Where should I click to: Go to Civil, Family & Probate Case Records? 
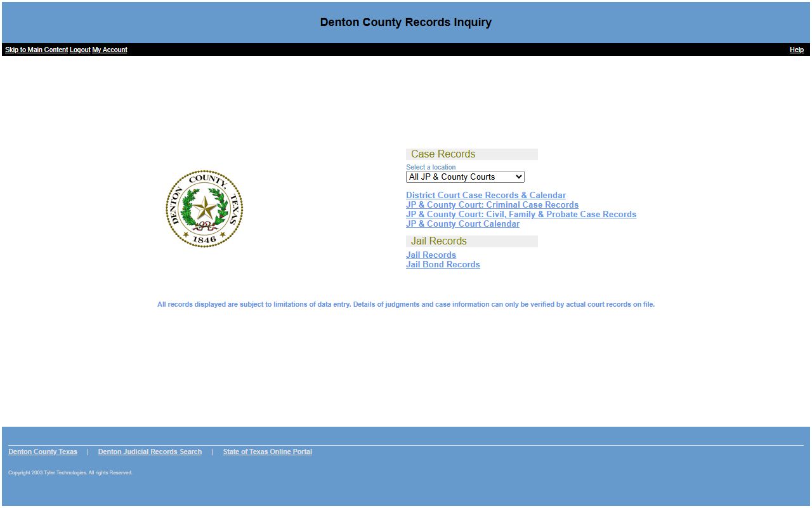click(x=521, y=215)
